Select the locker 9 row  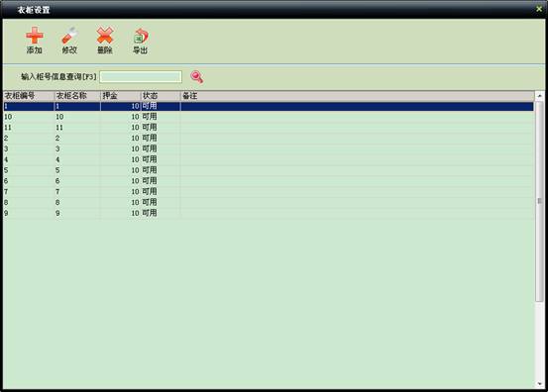point(269,213)
